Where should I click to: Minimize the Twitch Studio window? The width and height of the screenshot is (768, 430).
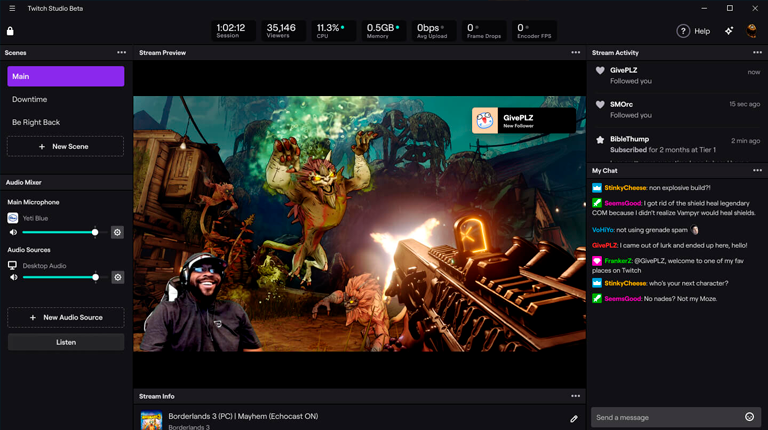(704, 8)
